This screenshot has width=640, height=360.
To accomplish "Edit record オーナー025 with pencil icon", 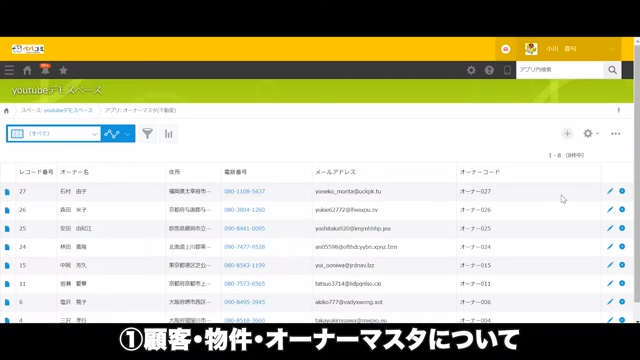I will coord(610,228).
